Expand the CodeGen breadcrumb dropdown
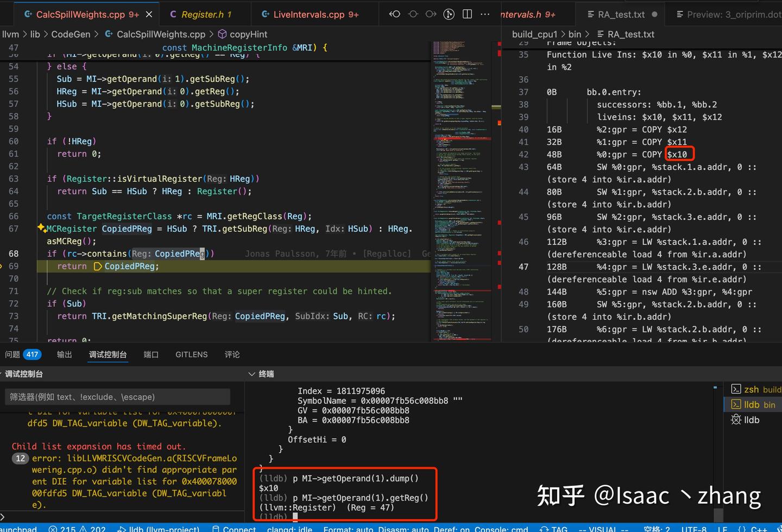 click(x=71, y=34)
